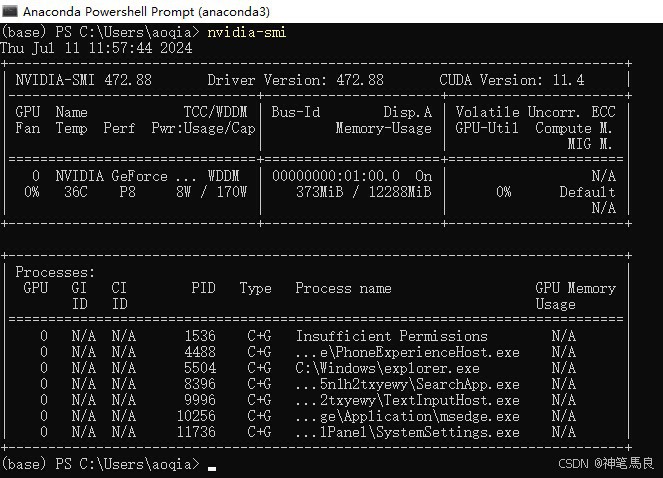Click the timestamp Thu Jul 11 11:57:44 2024
This screenshot has width=663, height=478.
tap(96, 48)
